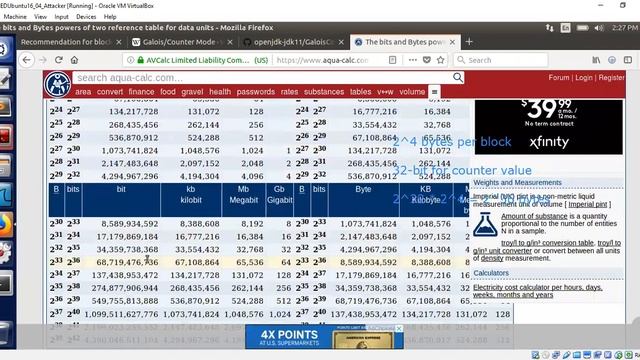640x360 pixels.
Task: Launch Firefox from Ubuntu launcher
Action: coord(6,224)
